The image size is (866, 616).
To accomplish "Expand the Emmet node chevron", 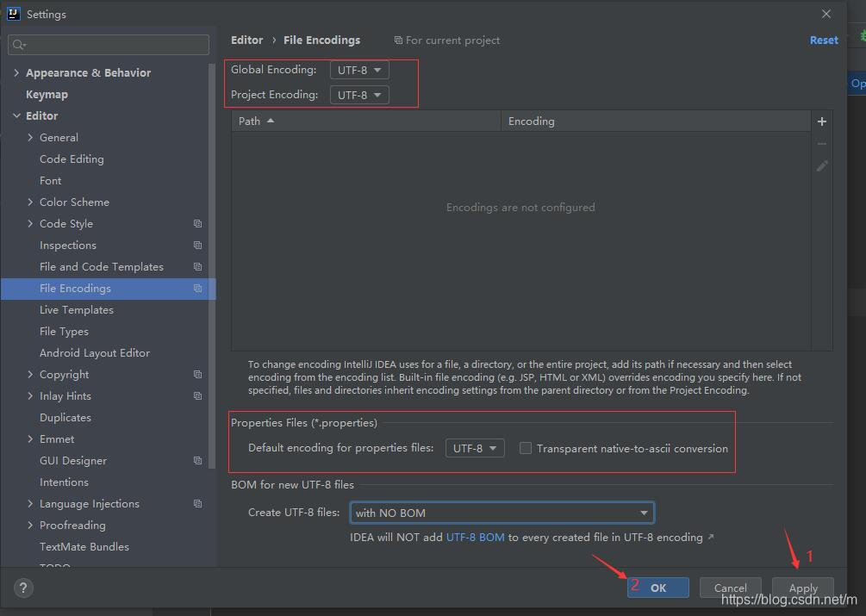I will pos(30,439).
